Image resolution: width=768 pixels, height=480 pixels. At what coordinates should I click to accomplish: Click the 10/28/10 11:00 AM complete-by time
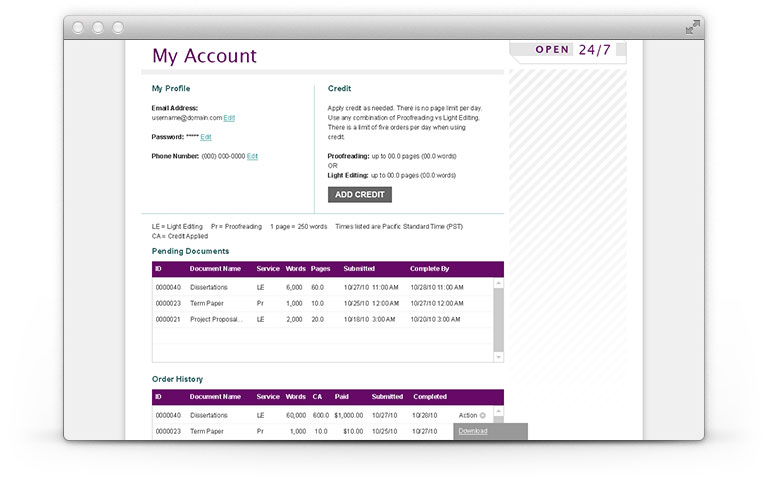pos(437,288)
